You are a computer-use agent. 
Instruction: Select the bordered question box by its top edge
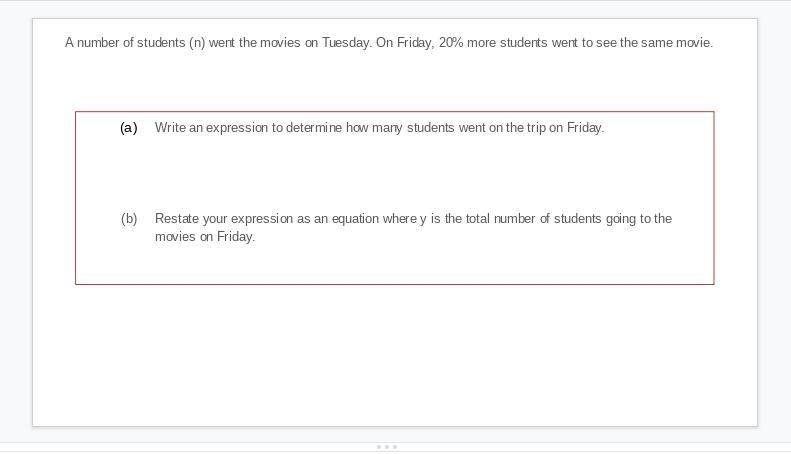(394, 111)
